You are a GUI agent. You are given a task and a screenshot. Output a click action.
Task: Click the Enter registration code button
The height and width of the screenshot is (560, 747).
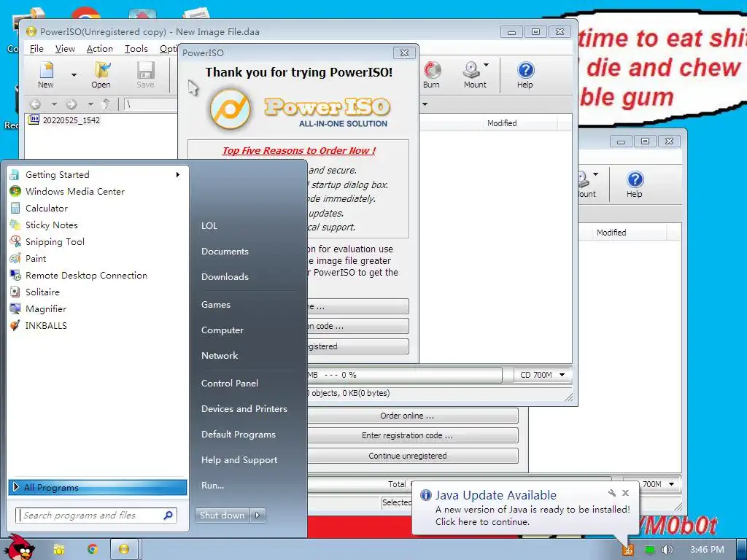[407, 435]
